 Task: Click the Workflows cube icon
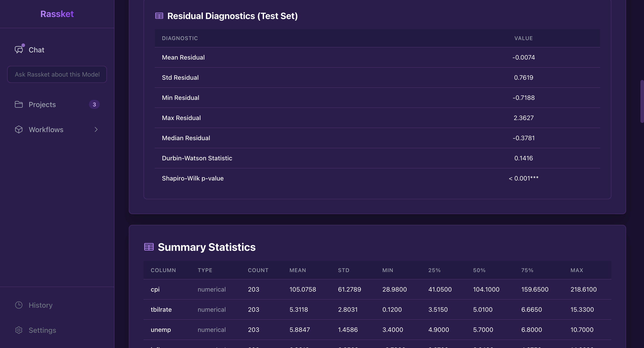click(19, 129)
